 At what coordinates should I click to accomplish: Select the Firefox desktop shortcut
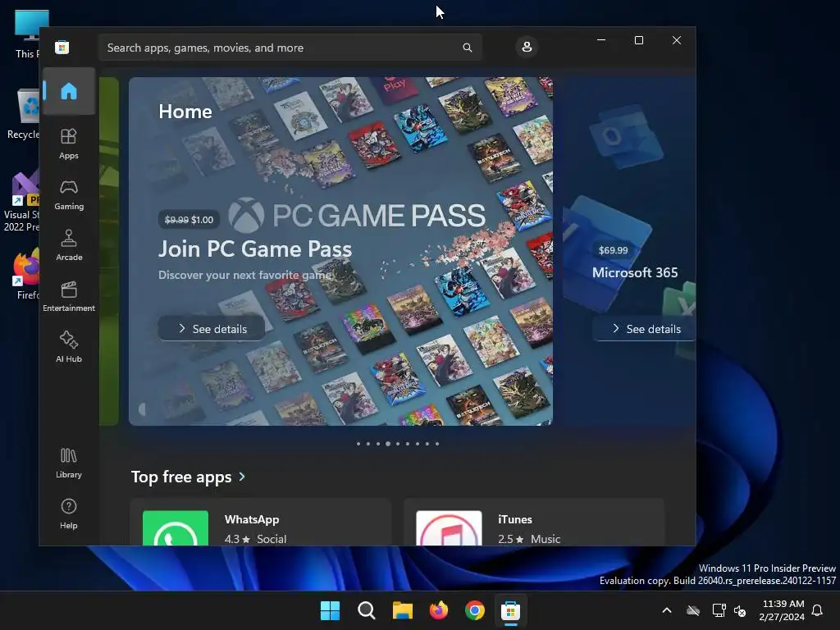click(25, 274)
